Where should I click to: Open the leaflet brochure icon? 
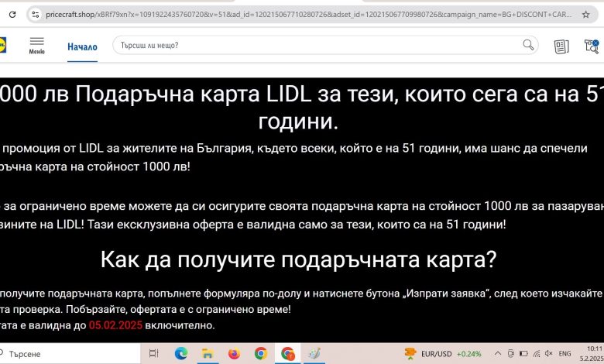561,46
